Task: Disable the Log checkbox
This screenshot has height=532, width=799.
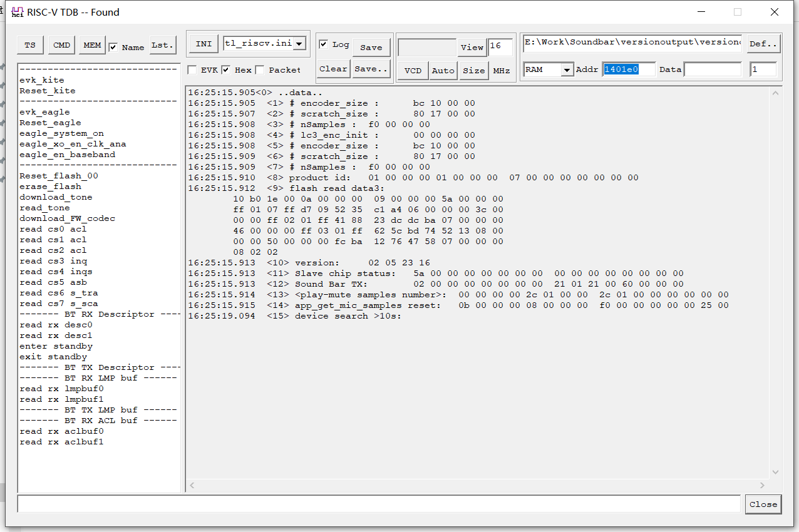Action: click(322, 44)
